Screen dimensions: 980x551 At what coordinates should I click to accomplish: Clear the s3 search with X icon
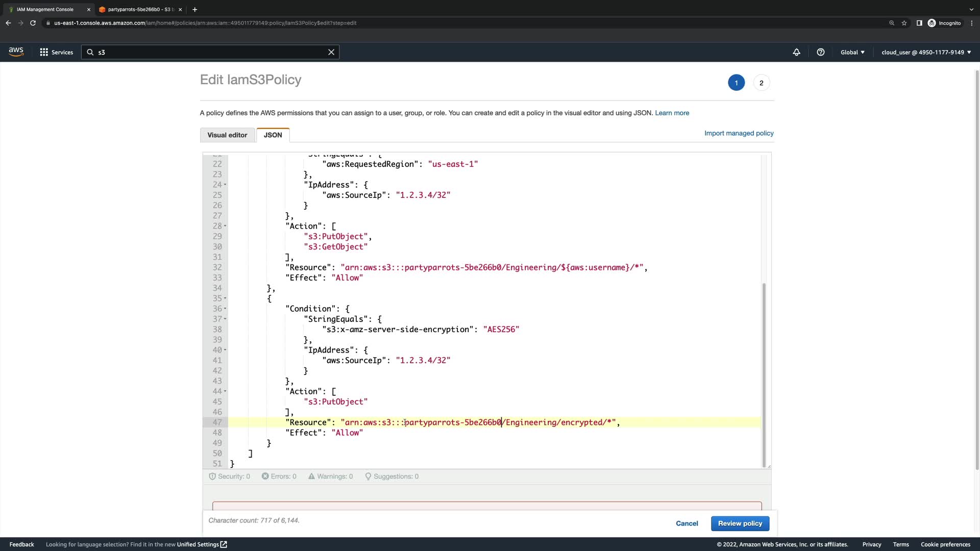tap(331, 52)
